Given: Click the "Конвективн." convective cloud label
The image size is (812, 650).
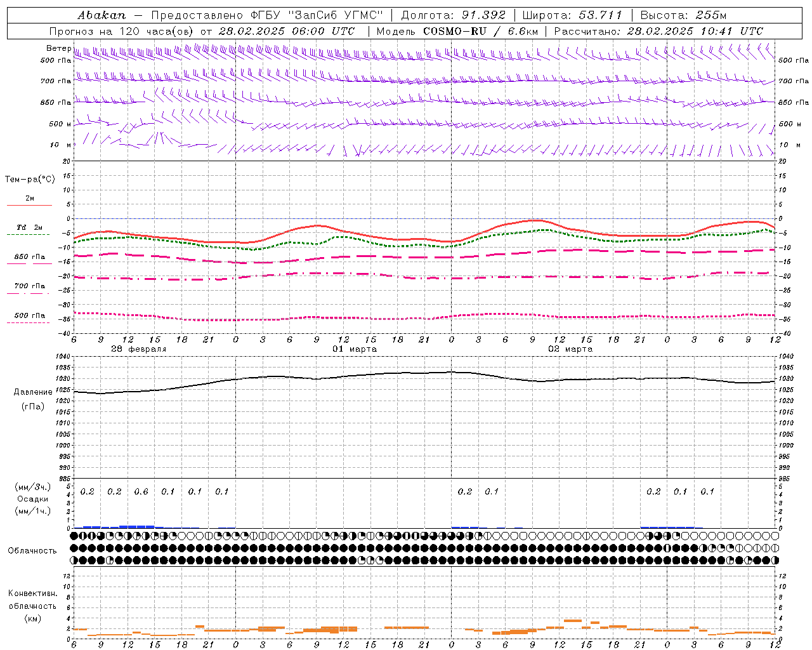Looking at the screenshot, I should [x=33, y=594].
